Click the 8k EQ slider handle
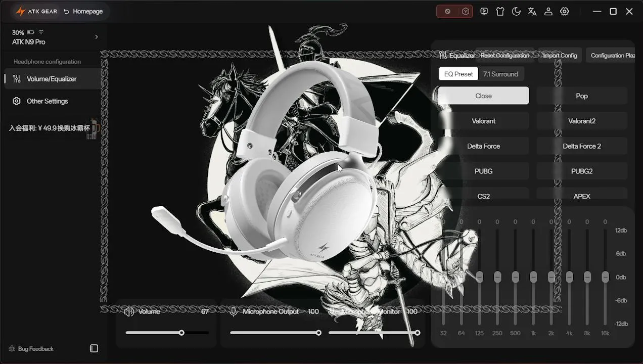643x364 pixels. pos(587,277)
